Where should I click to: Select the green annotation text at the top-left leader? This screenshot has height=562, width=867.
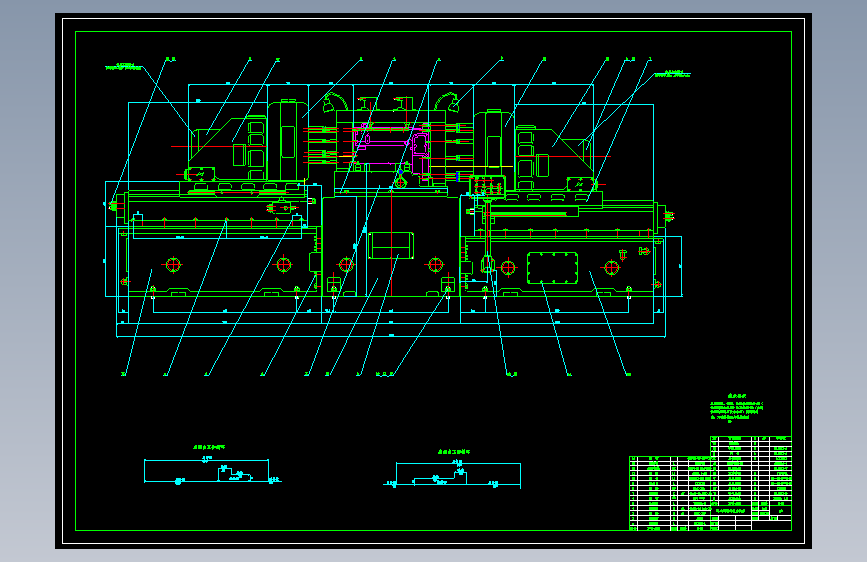pos(123,67)
